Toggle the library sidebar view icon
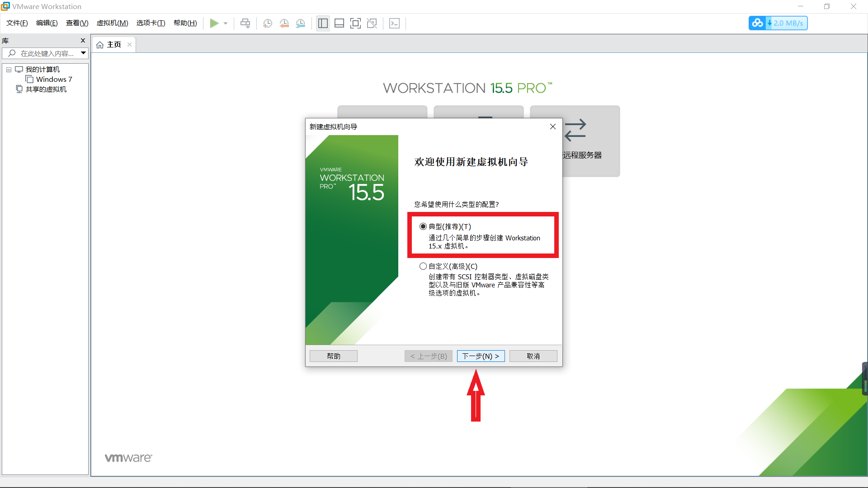This screenshot has height=488, width=868. [323, 23]
